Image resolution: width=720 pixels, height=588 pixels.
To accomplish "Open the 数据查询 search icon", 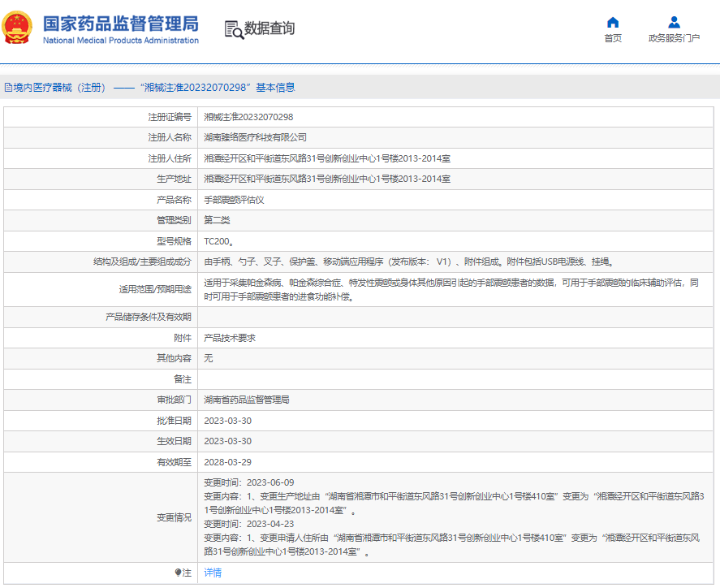I will 234,30.
